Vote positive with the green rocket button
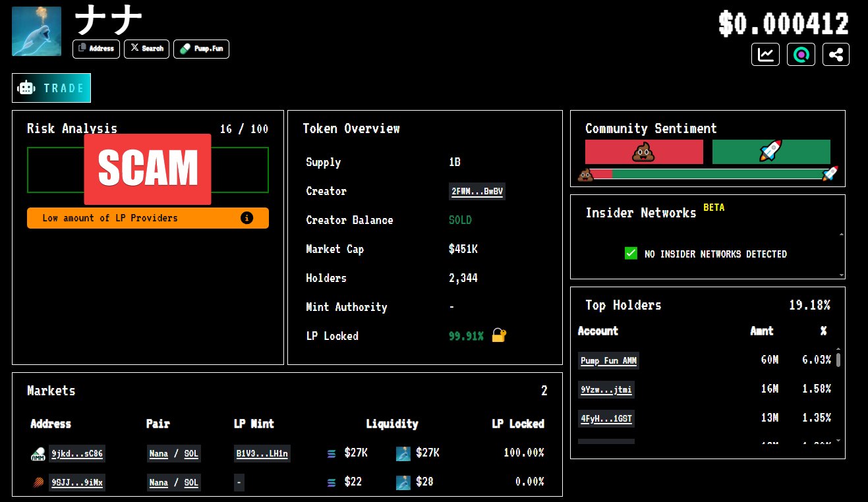 click(x=771, y=152)
